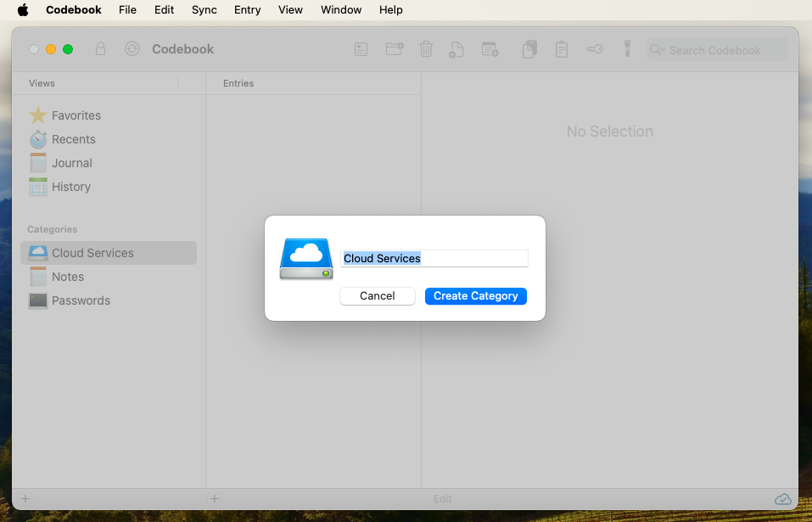The image size is (812, 522).
Task: Open the Entry menu
Action: (x=248, y=10)
